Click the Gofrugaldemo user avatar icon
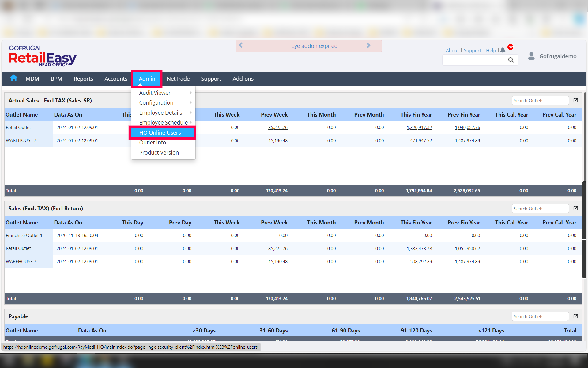This screenshot has width=588, height=368. (x=531, y=56)
